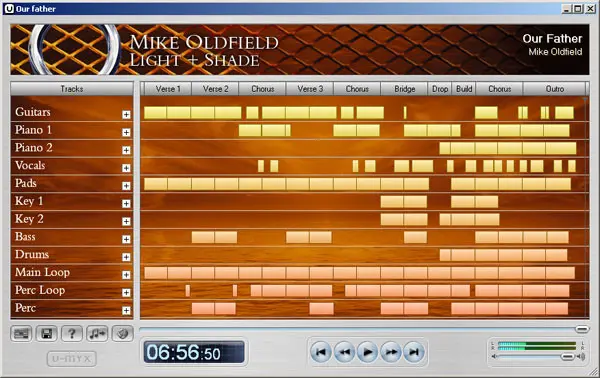Toggle first Bass block in Verse 2
Screen dimensions: 600x378
coord(203,237)
